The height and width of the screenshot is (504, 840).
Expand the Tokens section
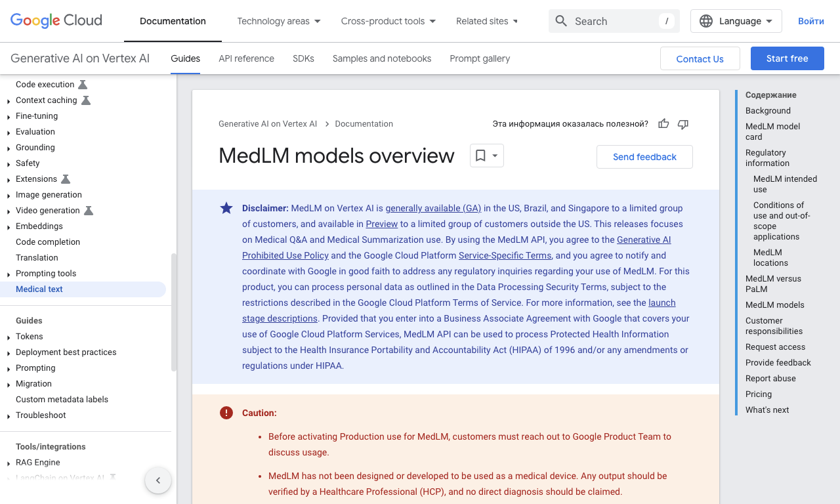pyautogui.click(x=9, y=337)
